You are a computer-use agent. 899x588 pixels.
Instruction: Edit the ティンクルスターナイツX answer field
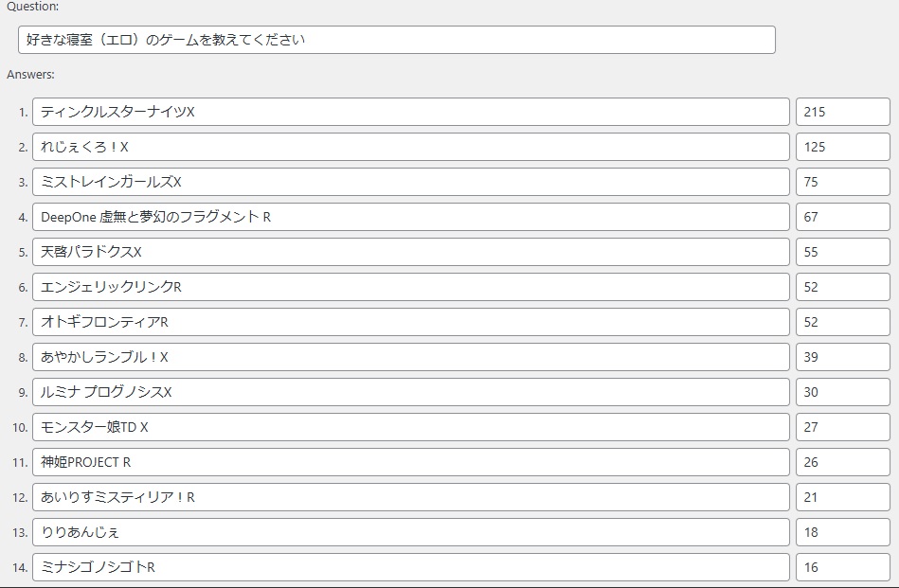[410, 112]
